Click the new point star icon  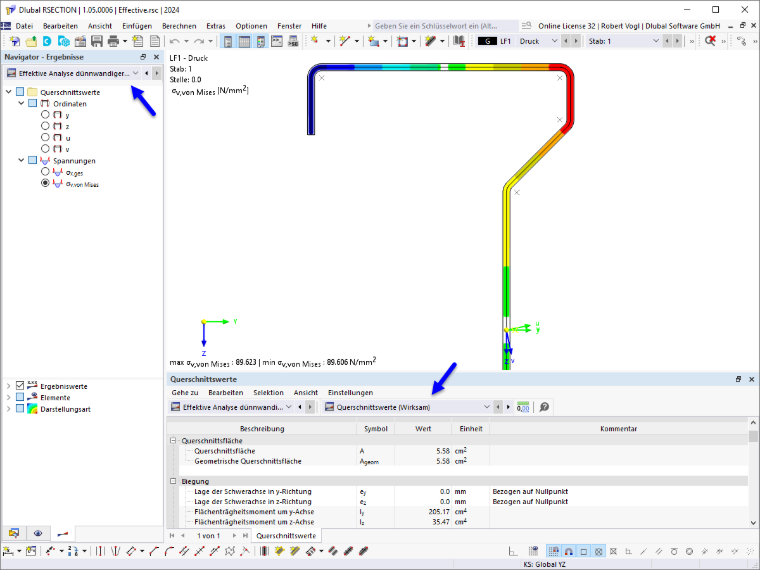pos(315,41)
